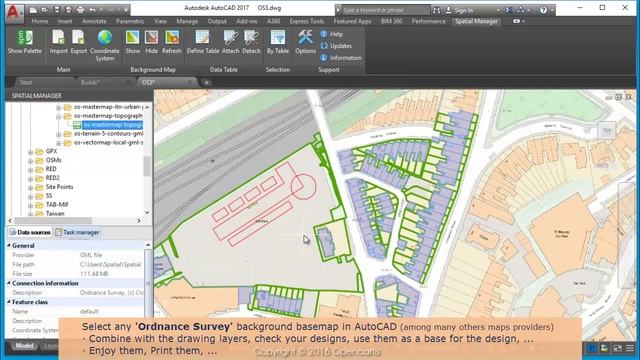Click Updates in Support panel
This screenshot has width=640, height=360.
coord(336,46)
